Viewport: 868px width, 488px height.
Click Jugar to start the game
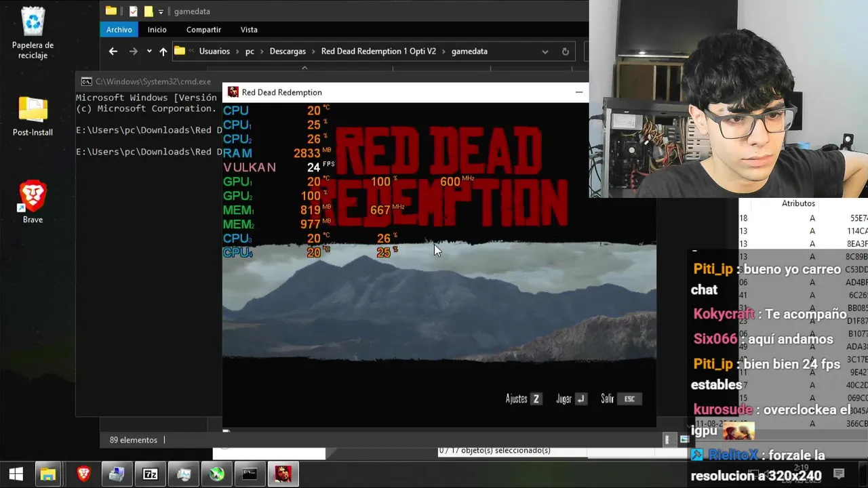(x=571, y=399)
